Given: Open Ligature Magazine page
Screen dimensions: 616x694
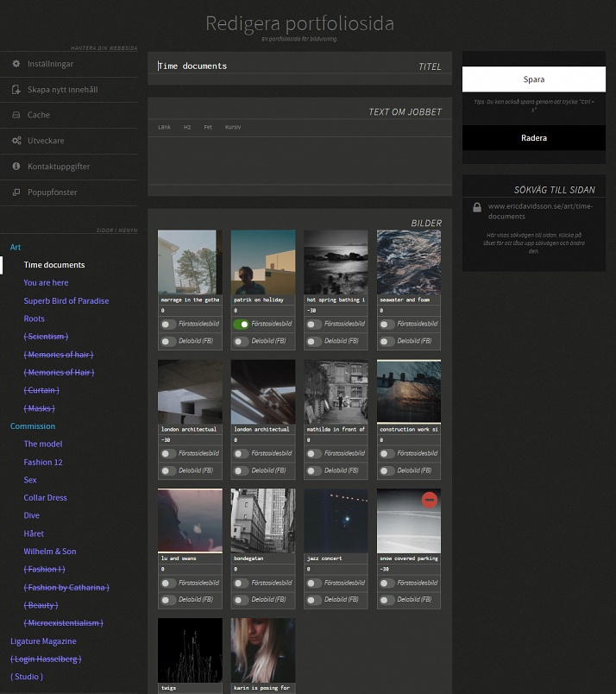Looking at the screenshot, I should point(43,640).
